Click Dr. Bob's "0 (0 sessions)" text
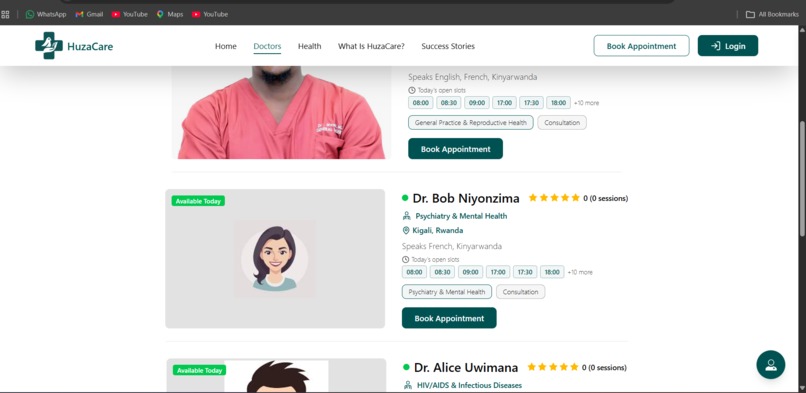Viewport: 806px width, 393px height. (606, 198)
